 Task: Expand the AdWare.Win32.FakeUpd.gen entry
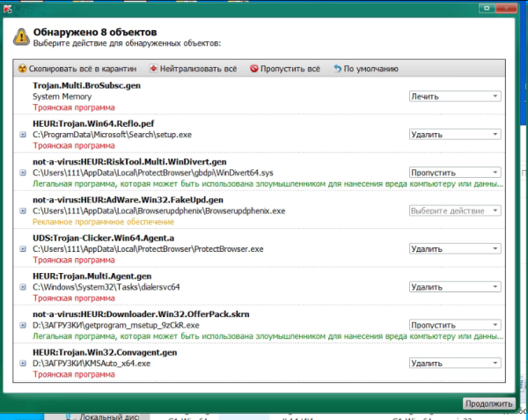pos(23,210)
